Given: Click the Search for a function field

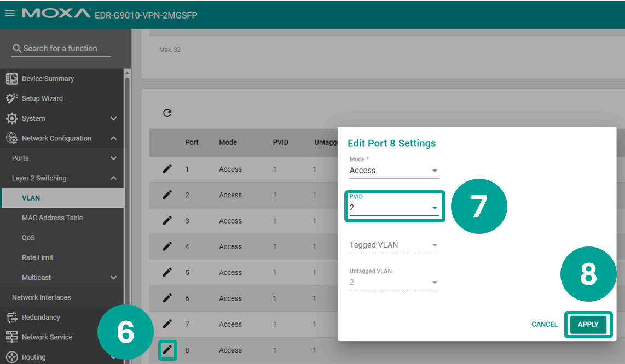Looking at the screenshot, I should coord(61,49).
